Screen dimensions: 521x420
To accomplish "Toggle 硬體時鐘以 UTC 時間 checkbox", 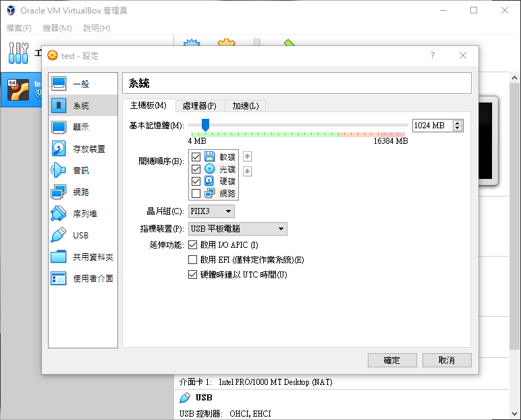I will (193, 275).
